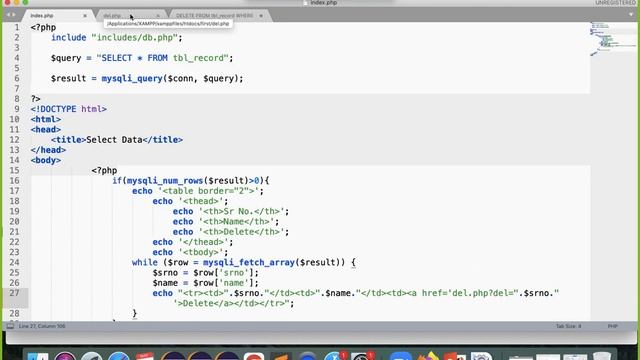Image resolution: width=640 pixels, height=360 pixels.
Task: Click the '<th>Name</th>' string
Action: [236, 221]
